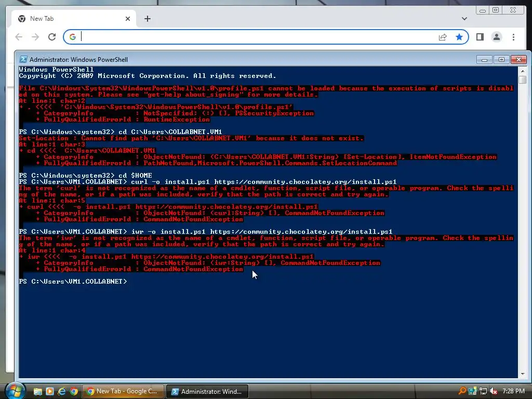Image resolution: width=532 pixels, height=399 pixels.
Task: Launch Internet Explorer from the taskbar
Action: click(x=62, y=392)
